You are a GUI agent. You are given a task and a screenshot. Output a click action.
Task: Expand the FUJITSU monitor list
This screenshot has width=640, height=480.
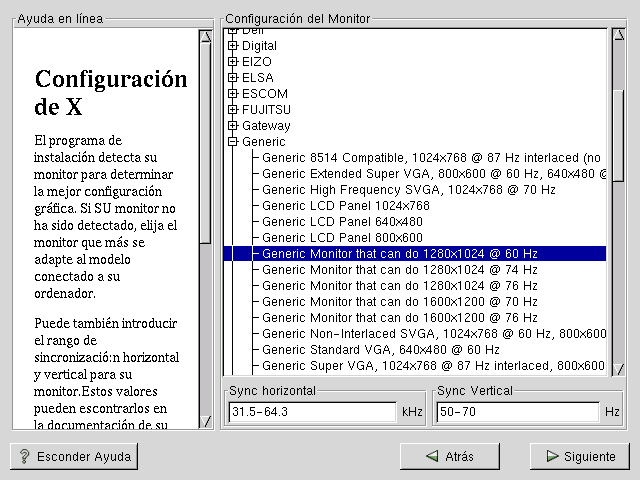[x=233, y=110]
